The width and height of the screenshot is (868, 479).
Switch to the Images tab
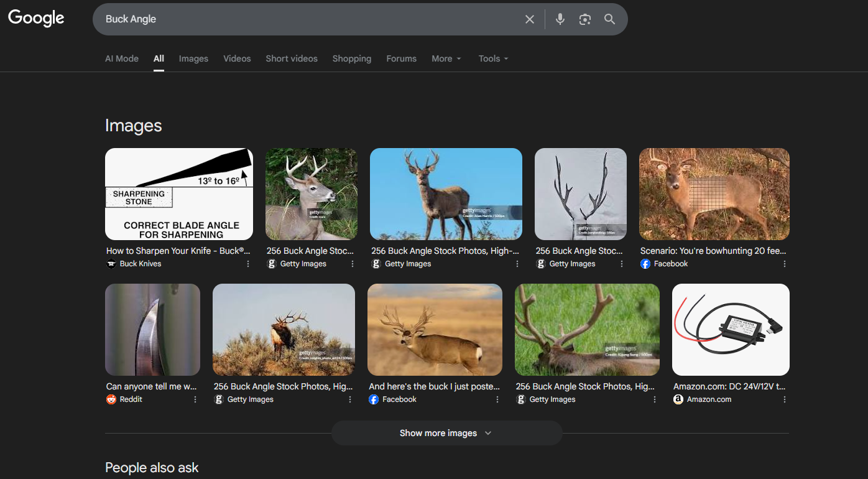point(193,58)
